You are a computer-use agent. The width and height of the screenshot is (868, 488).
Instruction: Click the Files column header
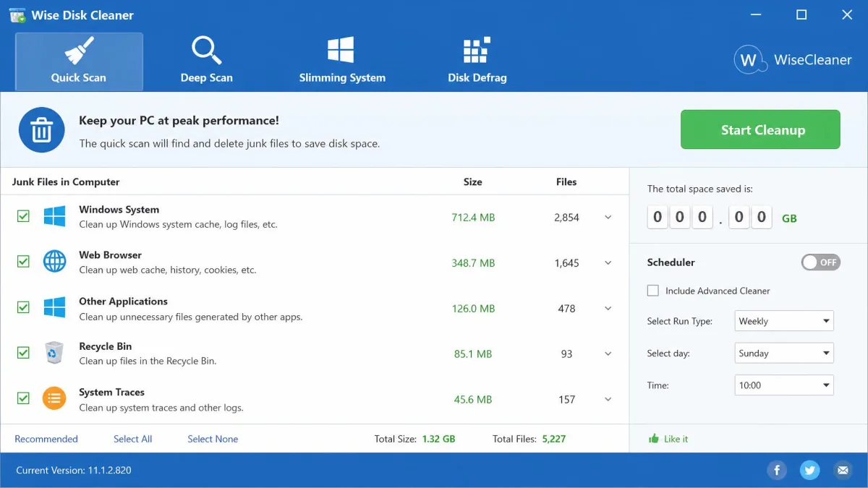click(x=566, y=182)
